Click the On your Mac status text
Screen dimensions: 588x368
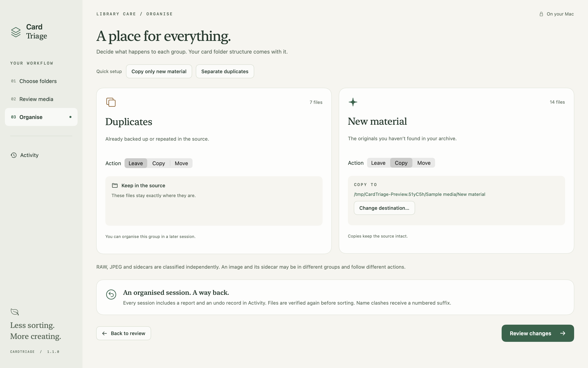pos(560,14)
